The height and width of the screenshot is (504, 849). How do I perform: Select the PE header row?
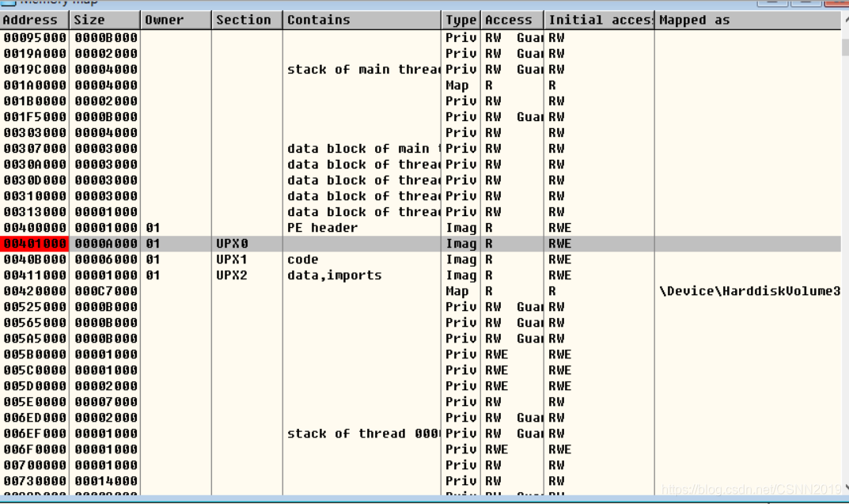tap(421, 228)
